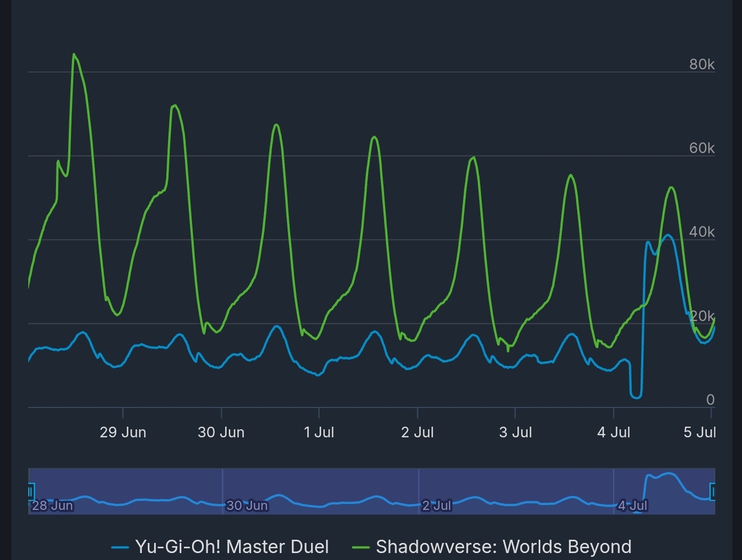
Task: Click 4 Jul in the range navigator
Action: [x=633, y=506]
